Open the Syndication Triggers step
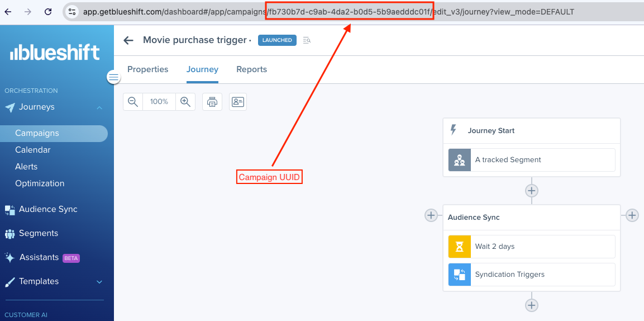The height and width of the screenshot is (321, 644). pyautogui.click(x=532, y=275)
